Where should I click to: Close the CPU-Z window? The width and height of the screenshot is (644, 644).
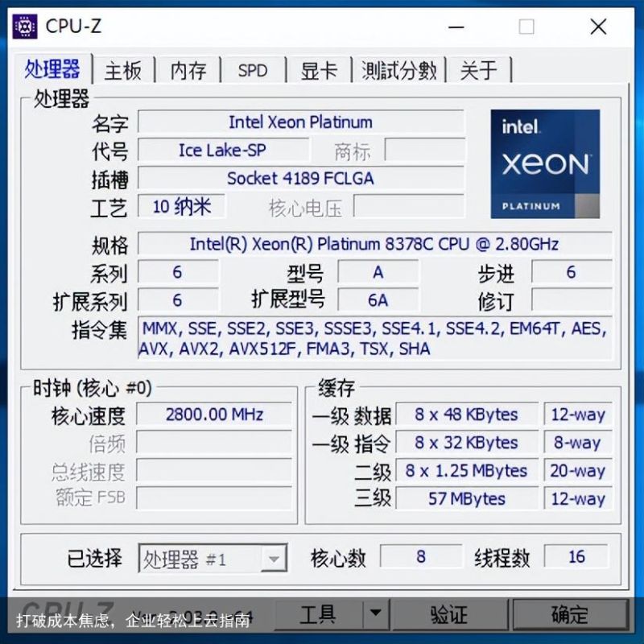(x=598, y=27)
